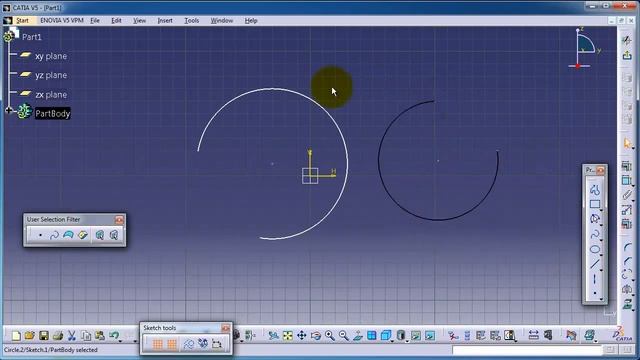Select the yz plane tree node

point(51,76)
